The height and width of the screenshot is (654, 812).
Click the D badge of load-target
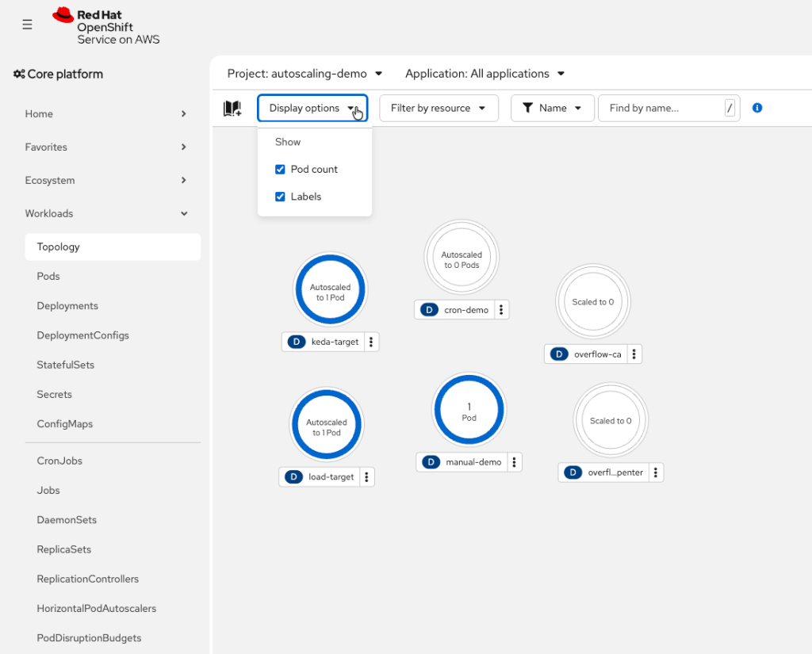point(293,477)
